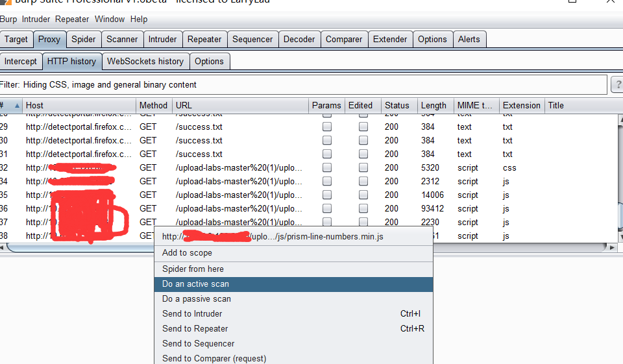Switch to the Proxy tab
623x364 pixels.
pos(49,40)
